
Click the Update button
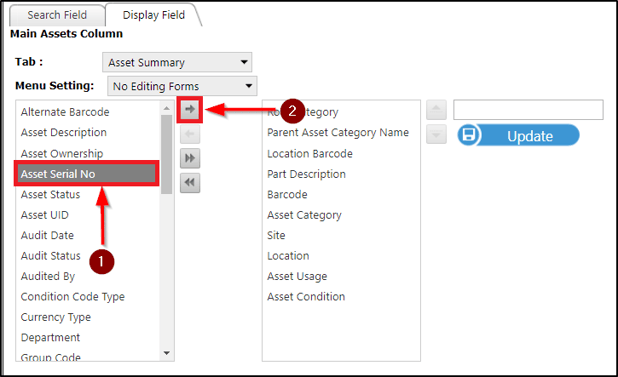pyautogui.click(x=518, y=135)
